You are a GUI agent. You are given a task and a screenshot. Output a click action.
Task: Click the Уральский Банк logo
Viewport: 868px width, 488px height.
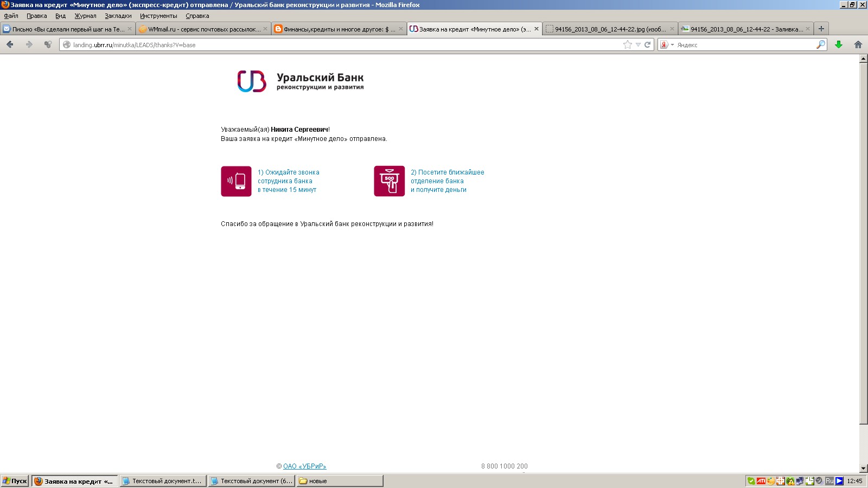coord(301,81)
